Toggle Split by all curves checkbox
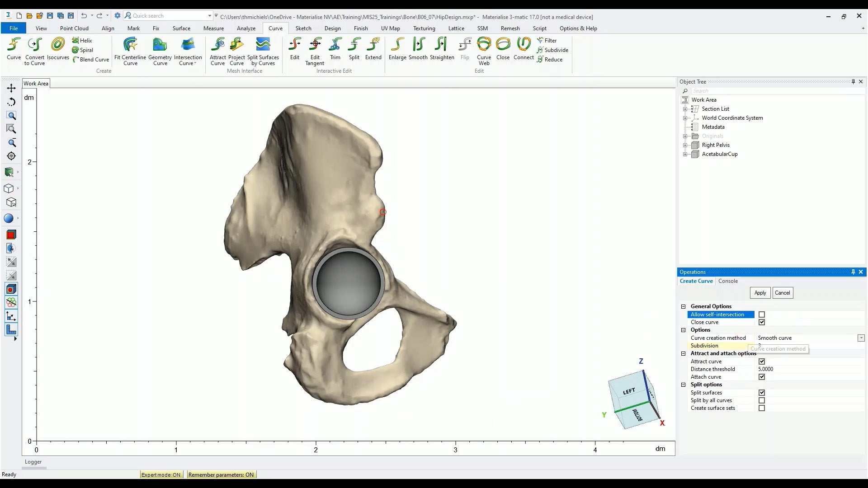This screenshot has width=868, height=488. tap(762, 400)
